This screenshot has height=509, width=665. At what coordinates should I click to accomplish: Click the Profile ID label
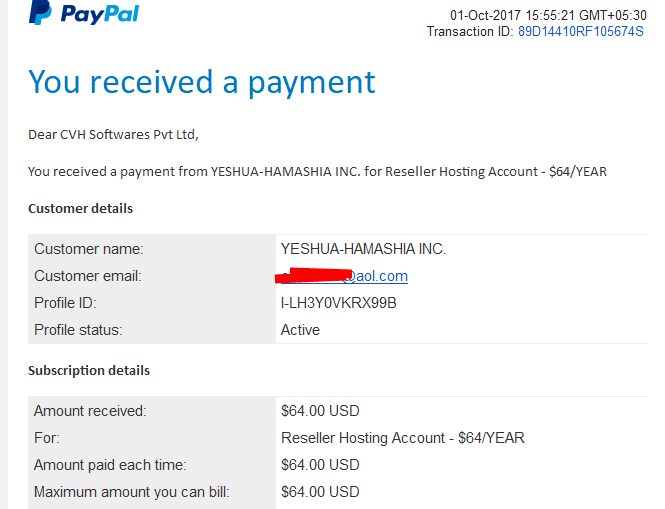coord(65,303)
